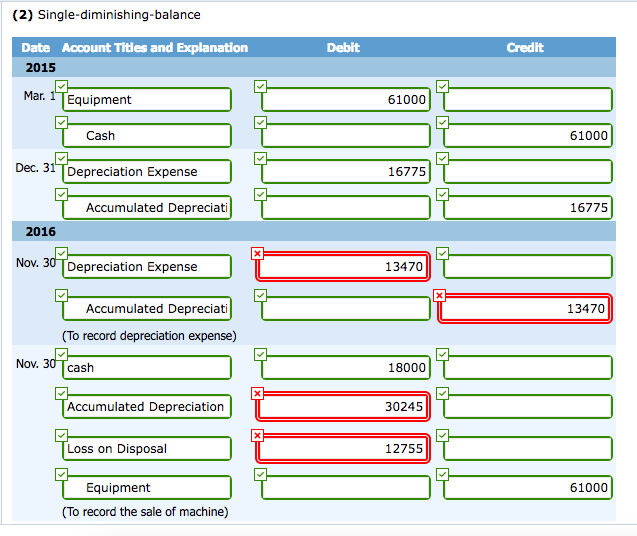Click the red X icon on the 13470 credit field
This screenshot has height=536, width=637.
tap(441, 295)
